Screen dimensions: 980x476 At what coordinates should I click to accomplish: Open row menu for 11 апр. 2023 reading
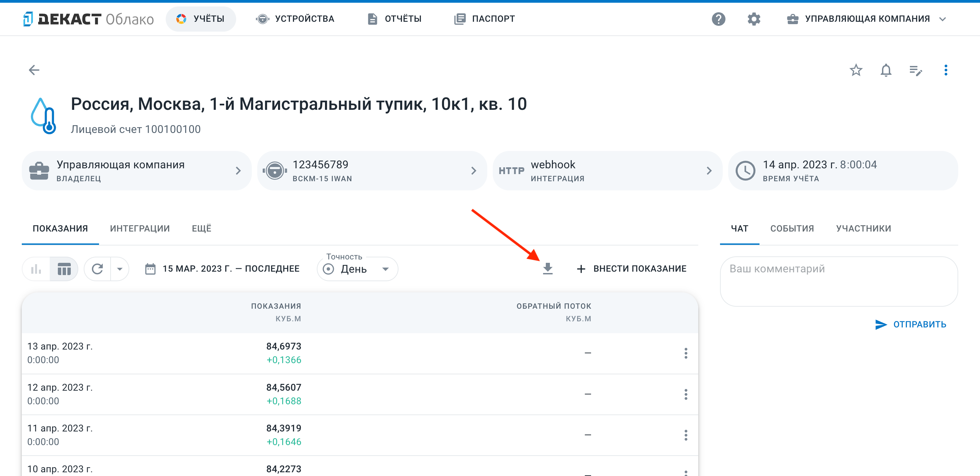tap(686, 435)
